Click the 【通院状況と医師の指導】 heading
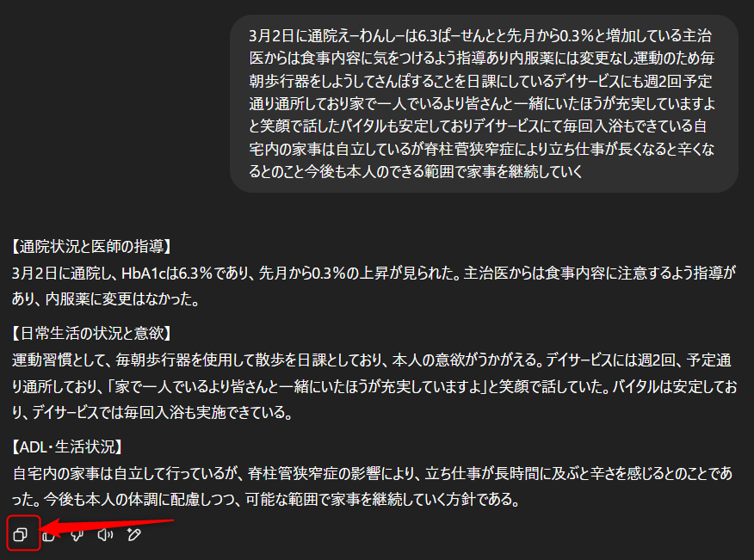 [91, 247]
